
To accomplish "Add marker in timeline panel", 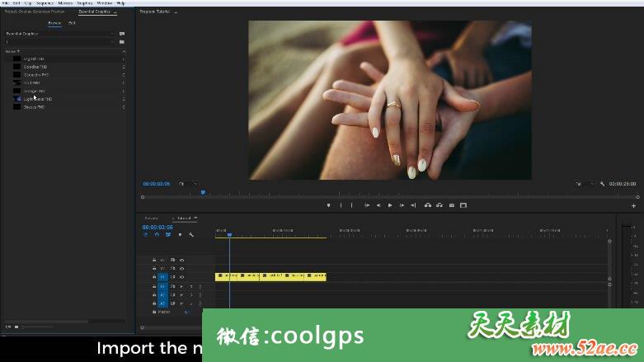I will [180, 235].
